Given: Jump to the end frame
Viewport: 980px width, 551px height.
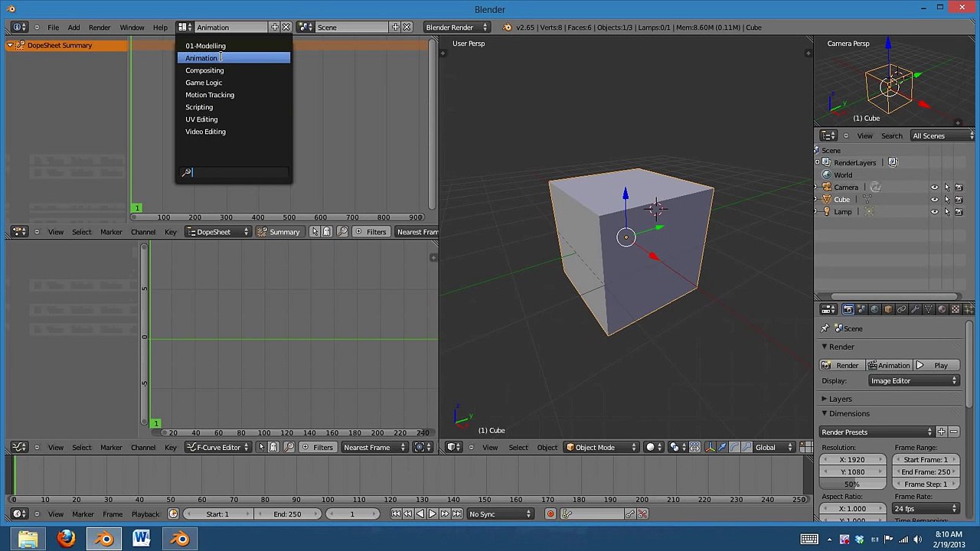Looking at the screenshot, I should (x=457, y=514).
